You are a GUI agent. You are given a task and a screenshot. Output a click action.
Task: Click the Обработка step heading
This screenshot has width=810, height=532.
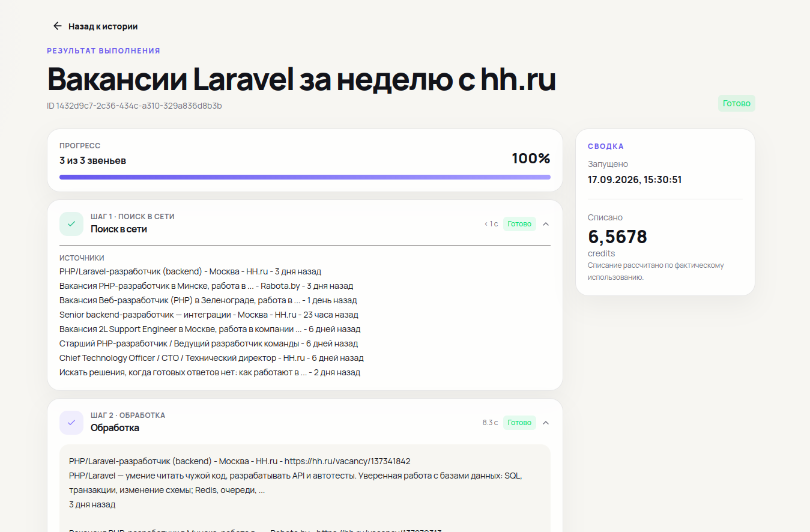(115, 428)
